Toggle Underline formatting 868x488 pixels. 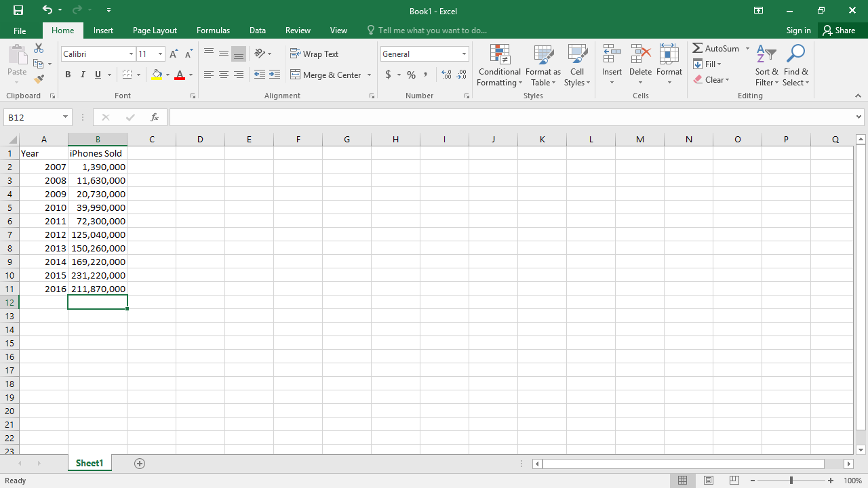(98, 75)
